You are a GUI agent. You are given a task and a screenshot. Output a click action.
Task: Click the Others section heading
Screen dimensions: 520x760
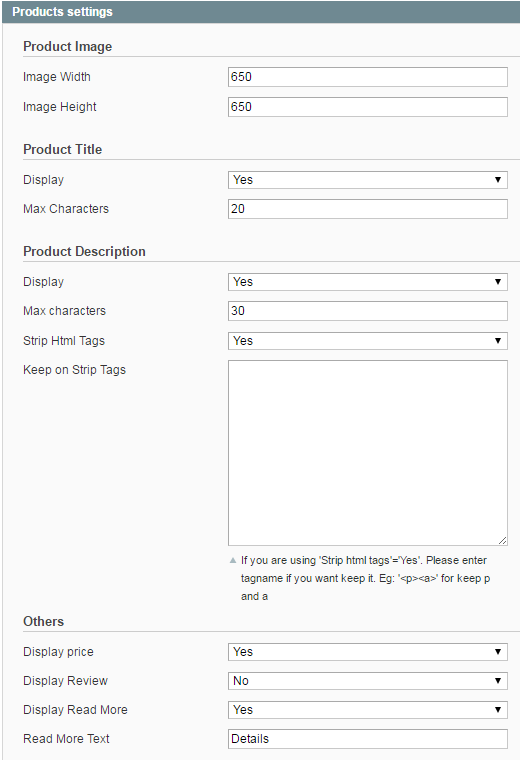click(44, 621)
